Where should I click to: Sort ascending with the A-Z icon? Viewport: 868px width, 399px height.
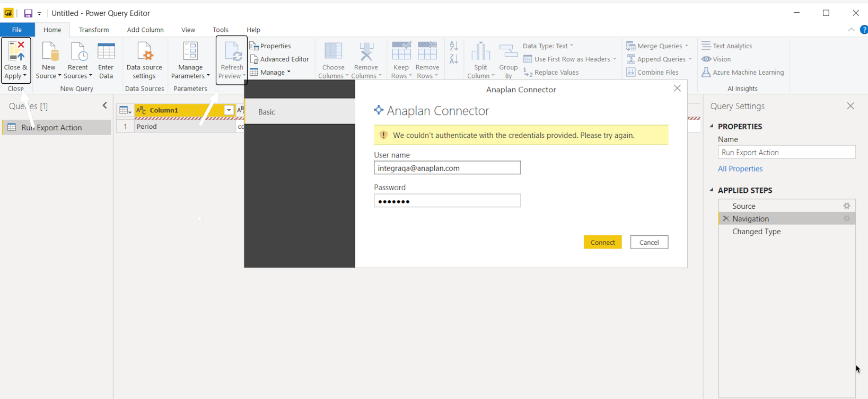pyautogui.click(x=454, y=46)
